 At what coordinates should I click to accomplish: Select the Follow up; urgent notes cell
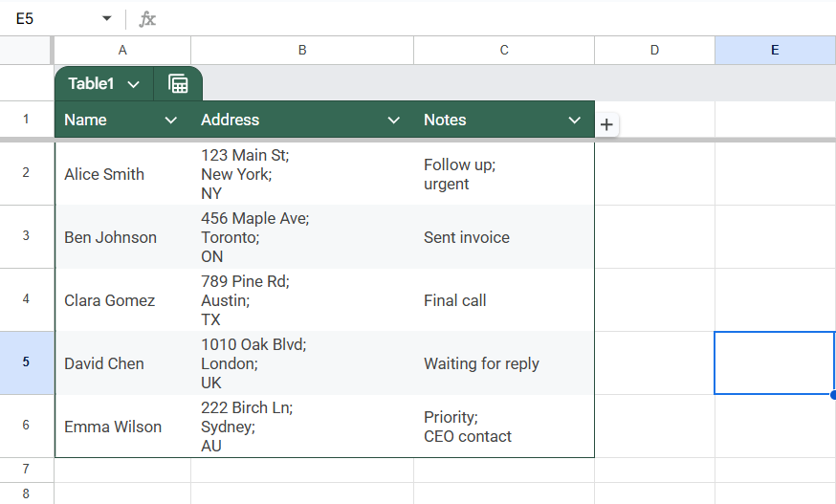[x=504, y=174]
